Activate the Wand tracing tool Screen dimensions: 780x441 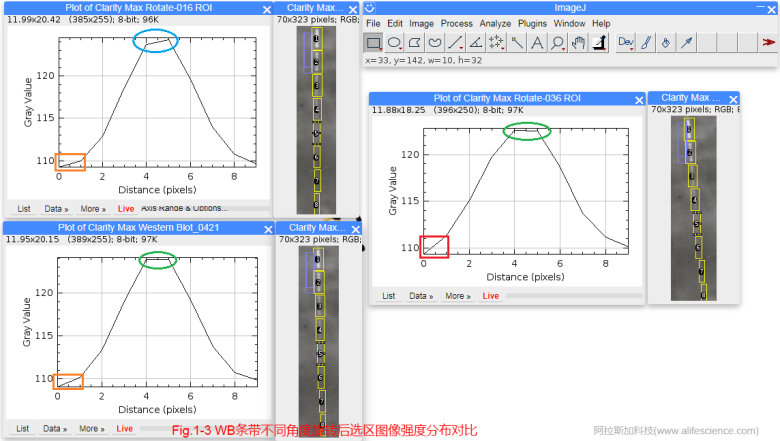(517, 42)
